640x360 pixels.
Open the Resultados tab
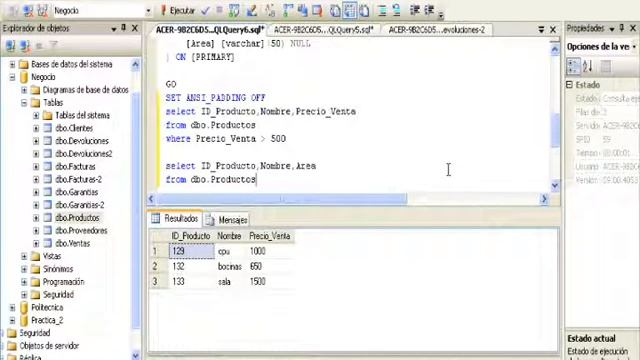pyautogui.click(x=175, y=219)
